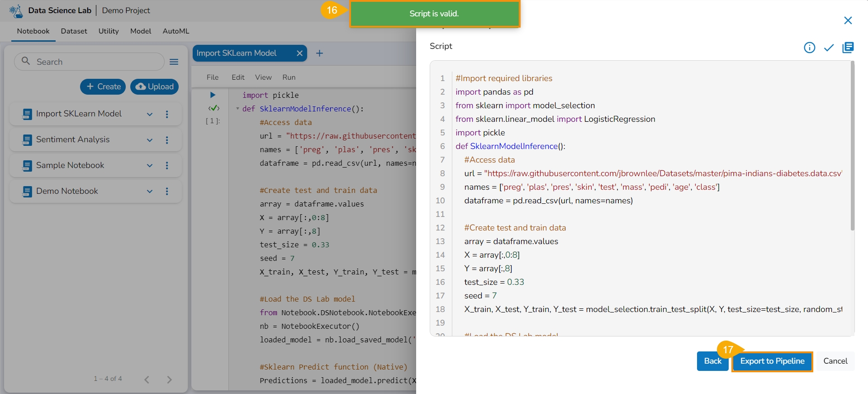Expand the Sample Notebook chevron
The width and height of the screenshot is (868, 394).
click(150, 166)
